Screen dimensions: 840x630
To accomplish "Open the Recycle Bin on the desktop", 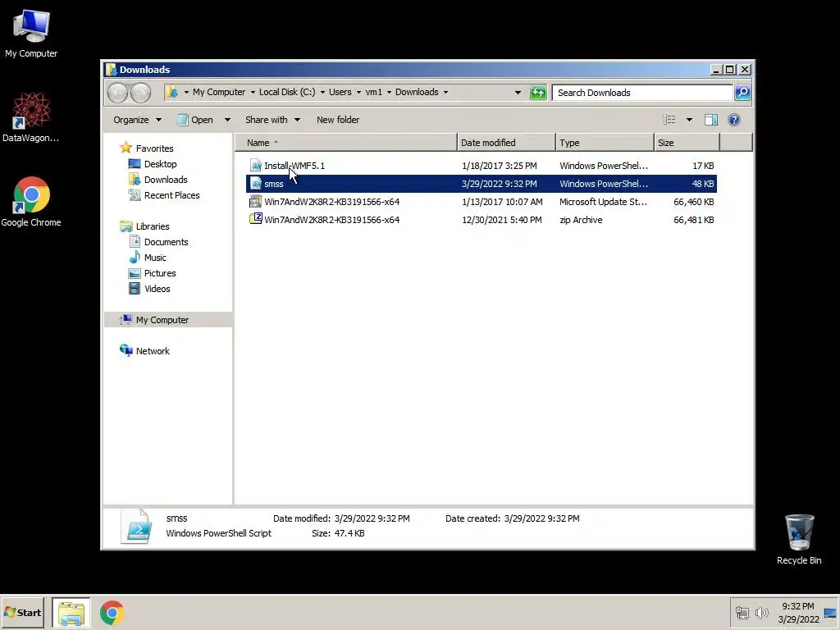I will click(x=799, y=539).
